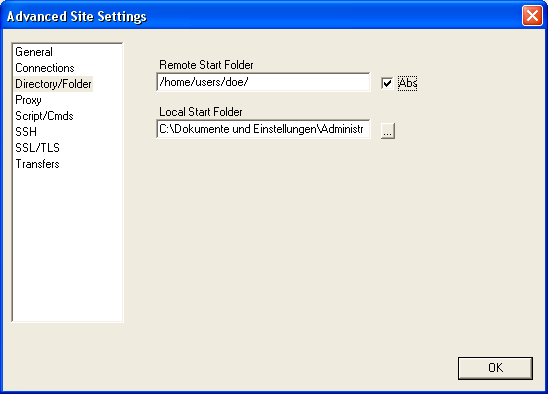Confirm settings with the OK button
Image resolution: width=548 pixels, height=394 pixels.
[x=495, y=368]
